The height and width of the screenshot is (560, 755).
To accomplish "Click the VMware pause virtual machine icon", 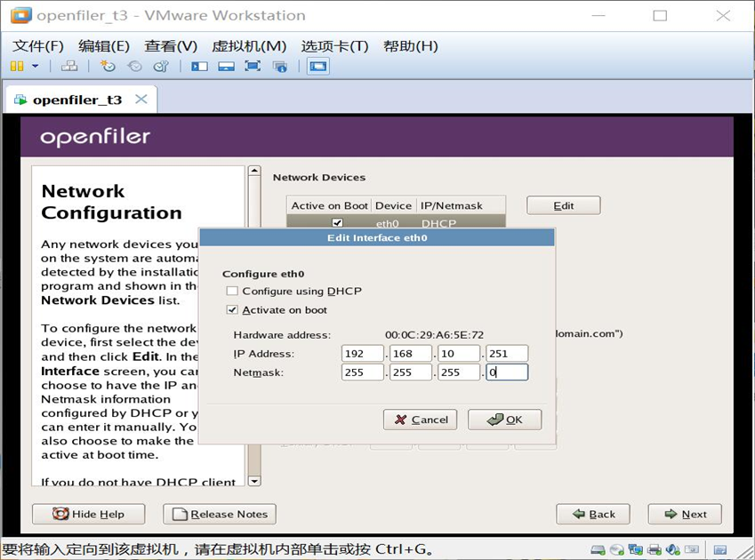I will (17, 66).
